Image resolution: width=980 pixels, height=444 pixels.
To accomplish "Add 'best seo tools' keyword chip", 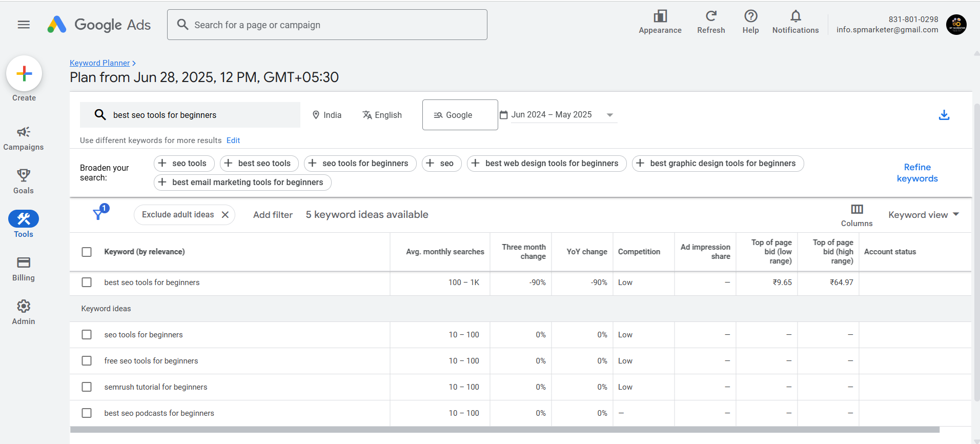I will pyautogui.click(x=259, y=163).
